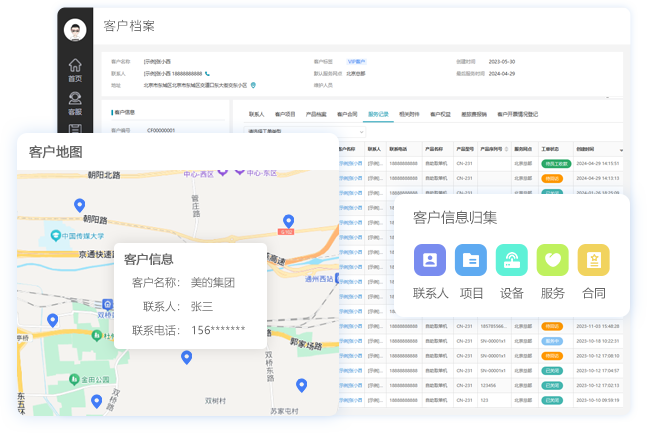Click the 服务中 badge in the 2023-10-18 row
Screen dimensions: 647x433
(552, 341)
